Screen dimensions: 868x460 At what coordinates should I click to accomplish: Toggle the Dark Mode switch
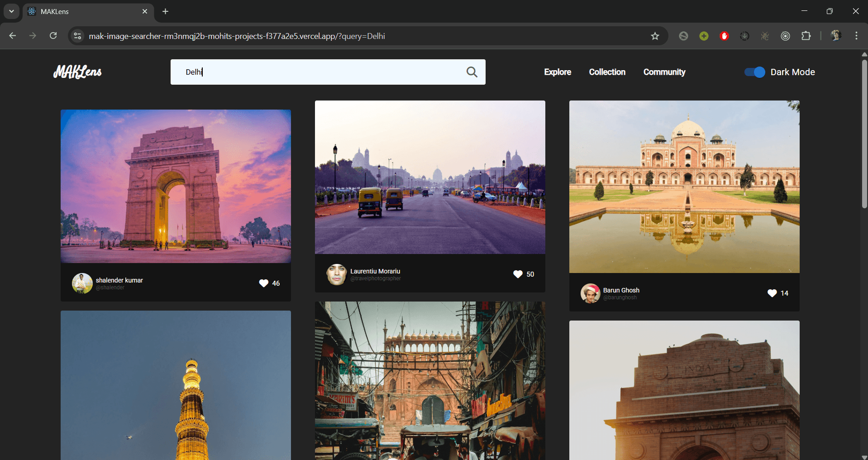point(754,72)
